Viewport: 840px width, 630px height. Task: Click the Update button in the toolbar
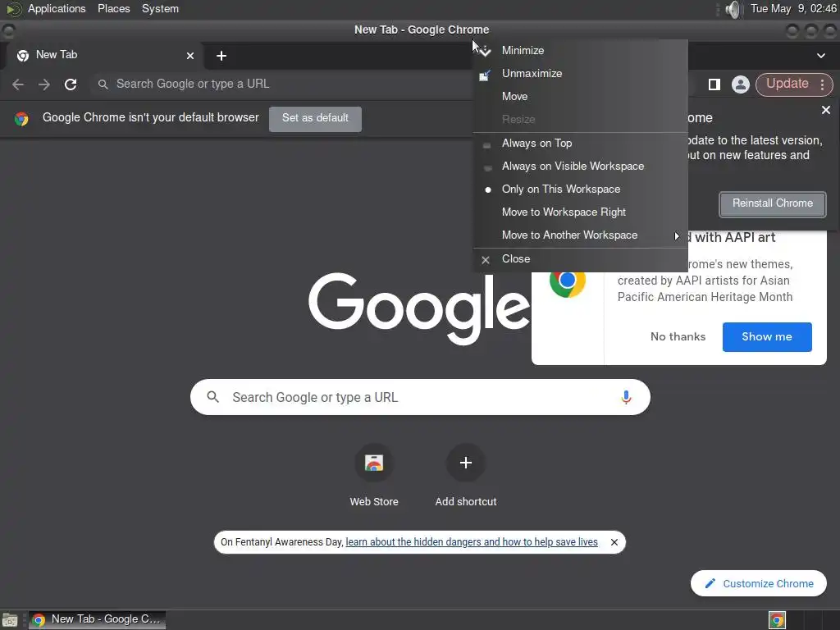pos(787,84)
